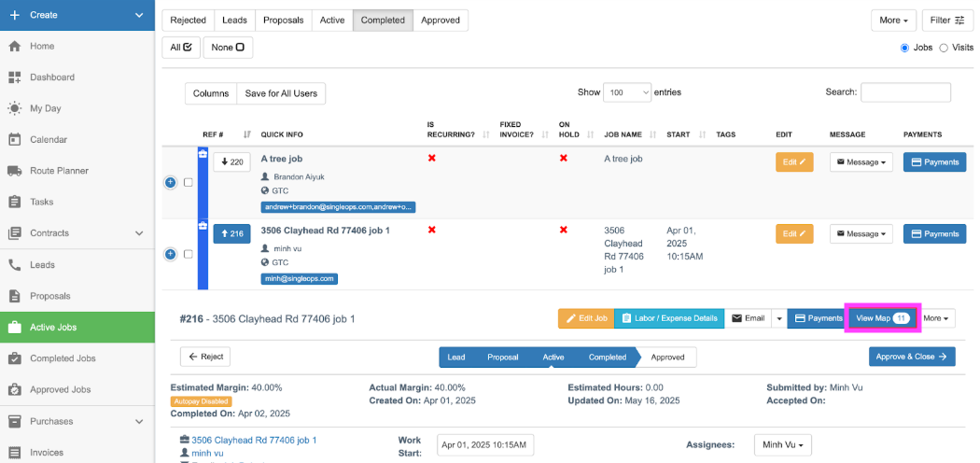Select the Visits radio button
Viewport: 980px width, 463px height.
tap(944, 48)
